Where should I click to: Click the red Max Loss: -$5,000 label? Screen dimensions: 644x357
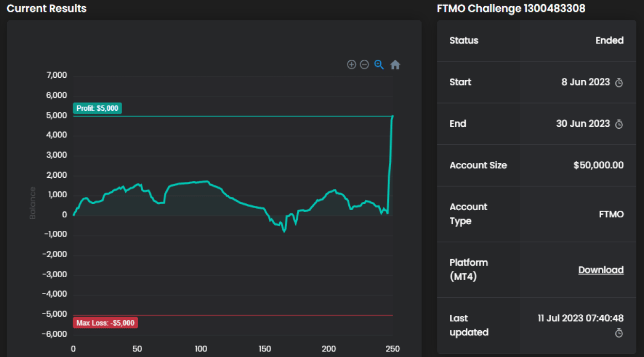[x=106, y=323]
